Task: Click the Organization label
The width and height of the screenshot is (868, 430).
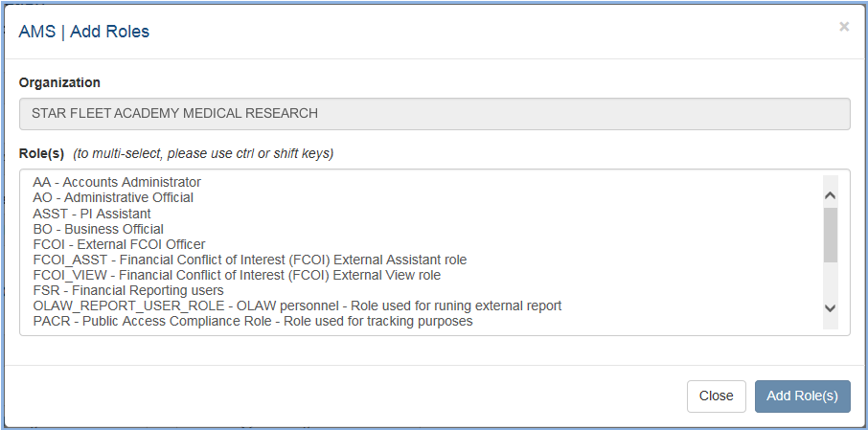Action: (x=59, y=83)
